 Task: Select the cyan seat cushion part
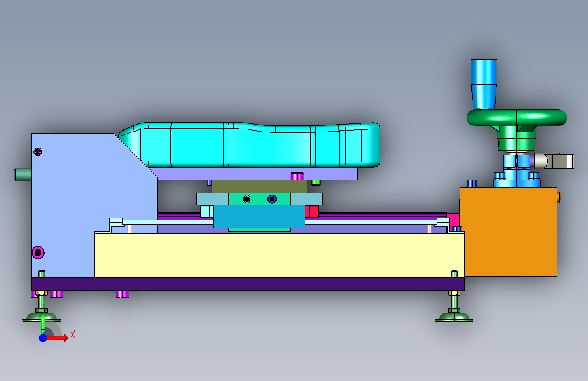[250, 145]
